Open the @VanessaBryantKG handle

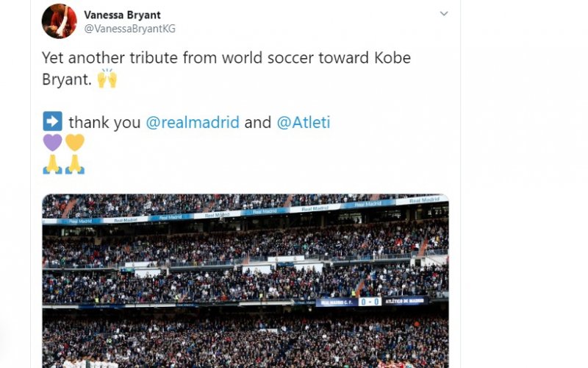[x=129, y=29]
